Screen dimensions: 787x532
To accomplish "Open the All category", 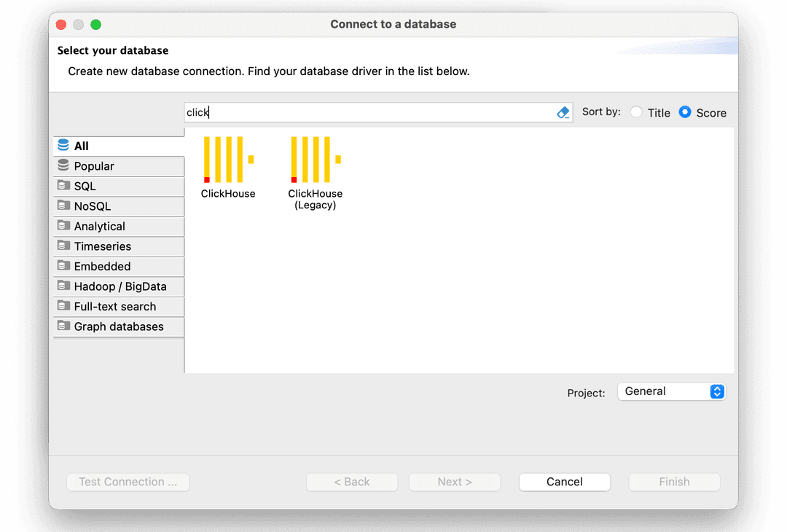I will [119, 146].
